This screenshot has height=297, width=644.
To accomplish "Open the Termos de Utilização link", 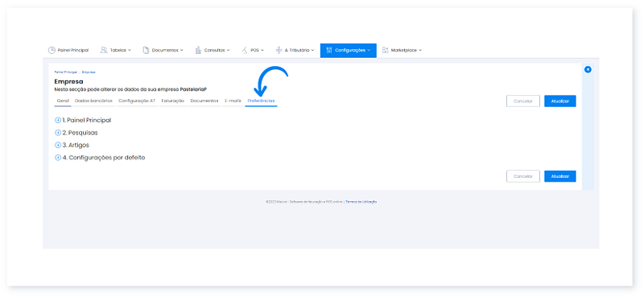I will click(x=361, y=202).
